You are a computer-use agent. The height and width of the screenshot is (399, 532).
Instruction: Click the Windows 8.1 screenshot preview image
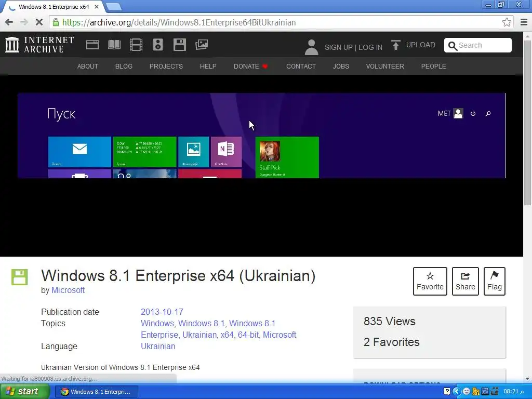[x=261, y=136]
